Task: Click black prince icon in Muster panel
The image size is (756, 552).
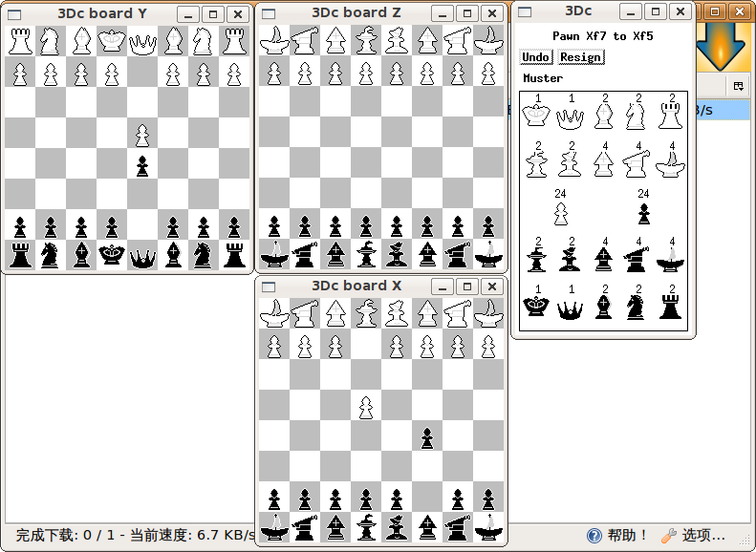Action: coord(536,260)
